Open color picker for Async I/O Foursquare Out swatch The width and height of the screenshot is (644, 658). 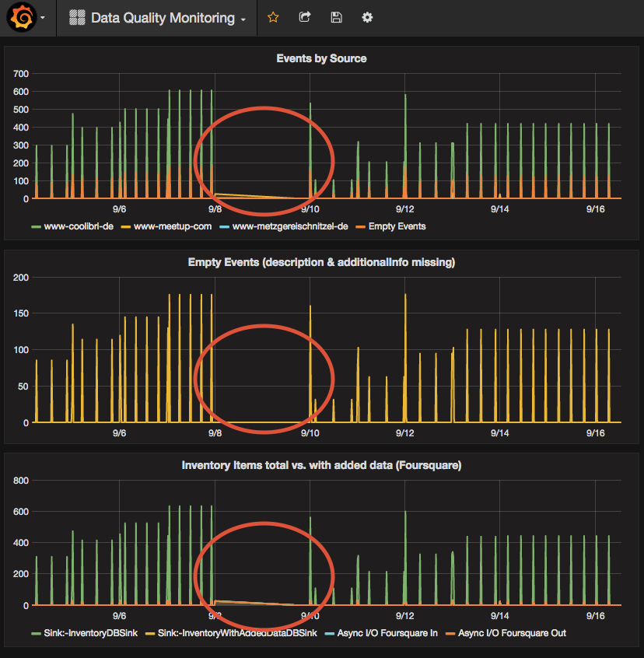[450, 634]
